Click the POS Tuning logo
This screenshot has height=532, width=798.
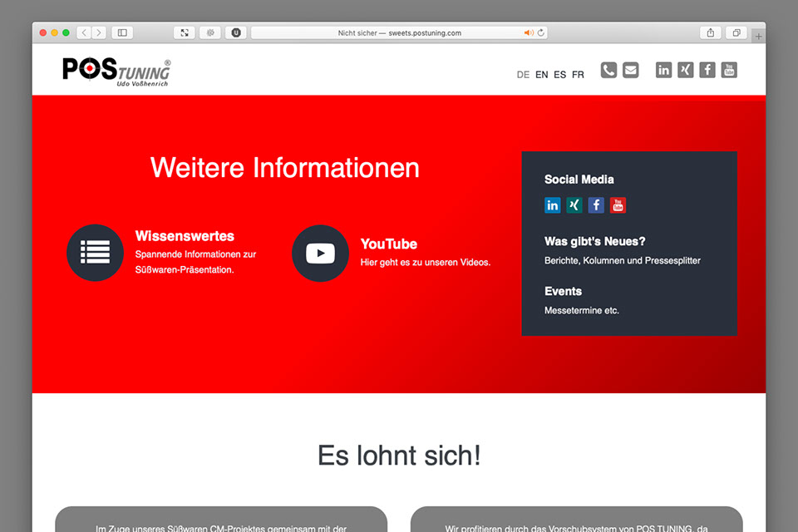coord(116,71)
